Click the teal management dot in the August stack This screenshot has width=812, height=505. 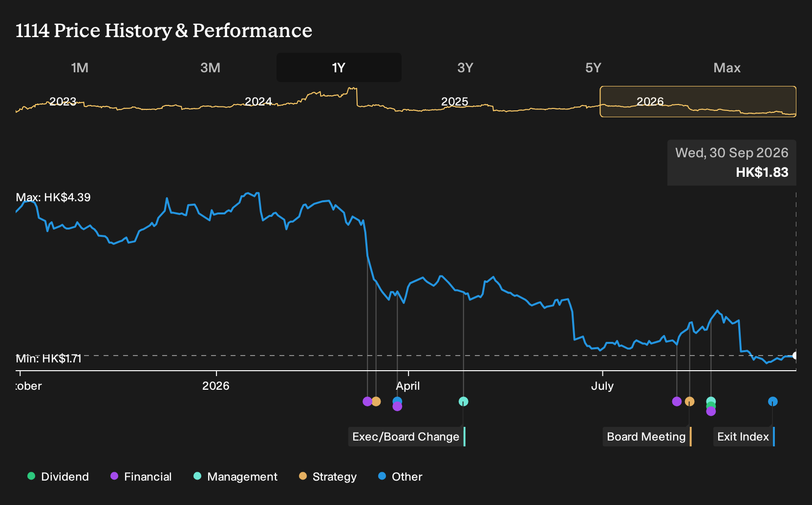click(711, 400)
